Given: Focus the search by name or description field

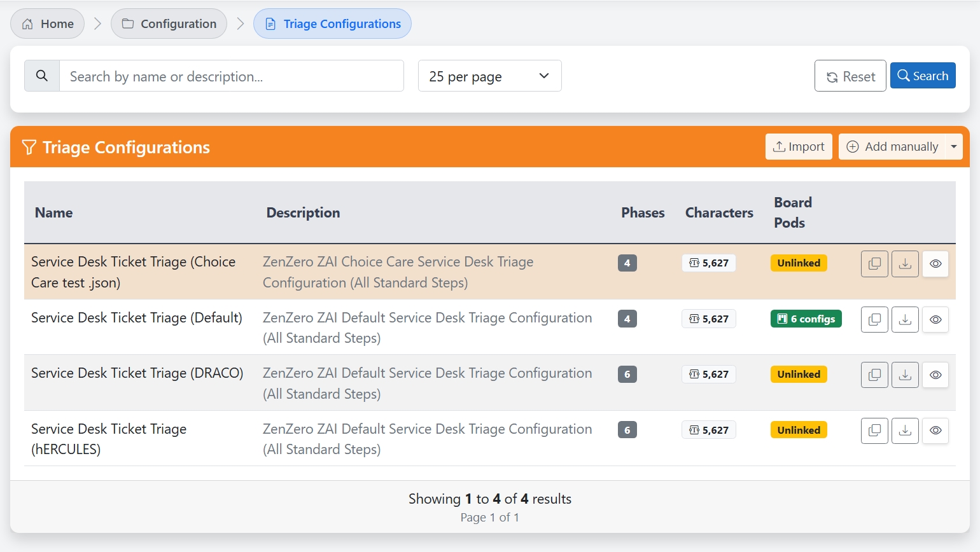Looking at the screenshot, I should point(232,76).
